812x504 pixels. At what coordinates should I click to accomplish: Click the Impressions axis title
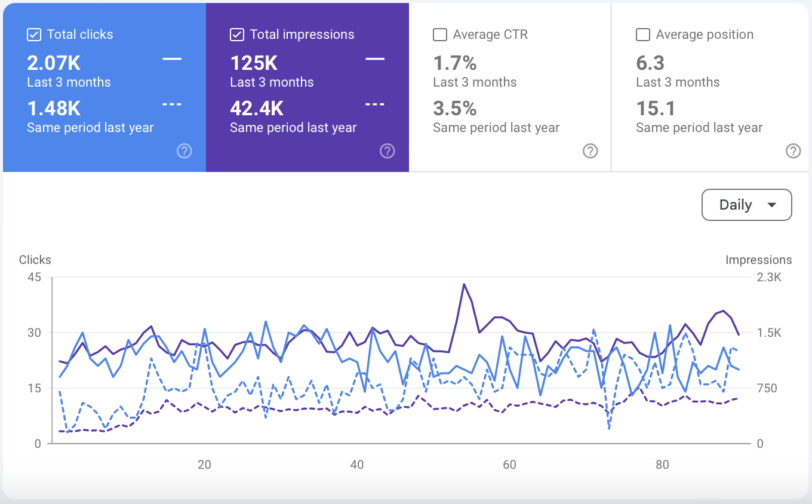click(x=758, y=260)
